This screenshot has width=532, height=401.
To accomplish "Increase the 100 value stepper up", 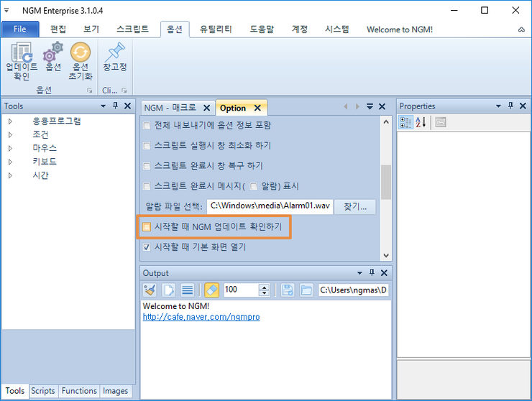I will pos(264,287).
